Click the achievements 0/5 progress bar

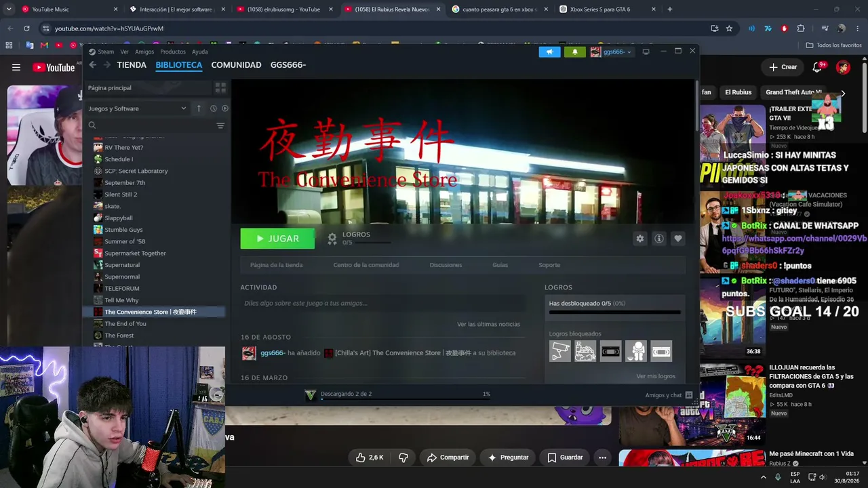click(614, 312)
